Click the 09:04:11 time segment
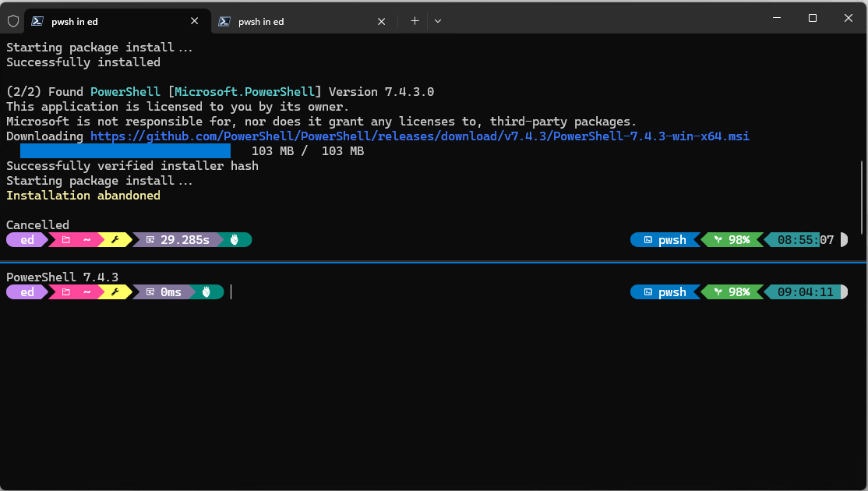 tap(806, 291)
